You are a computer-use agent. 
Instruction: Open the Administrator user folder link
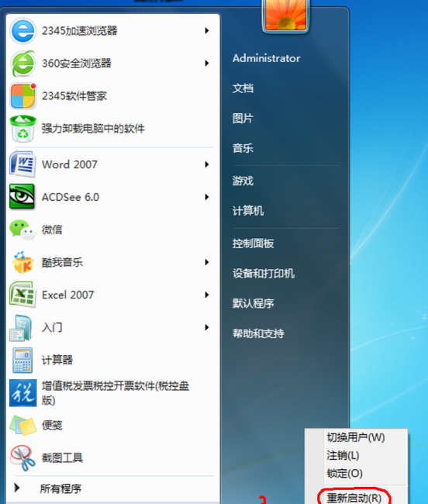pos(267,58)
